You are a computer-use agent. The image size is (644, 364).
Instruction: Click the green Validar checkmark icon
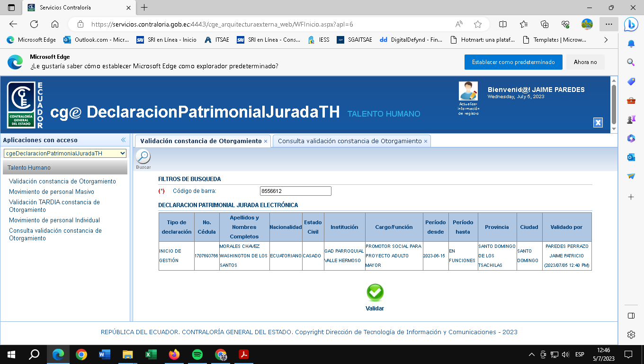375,293
